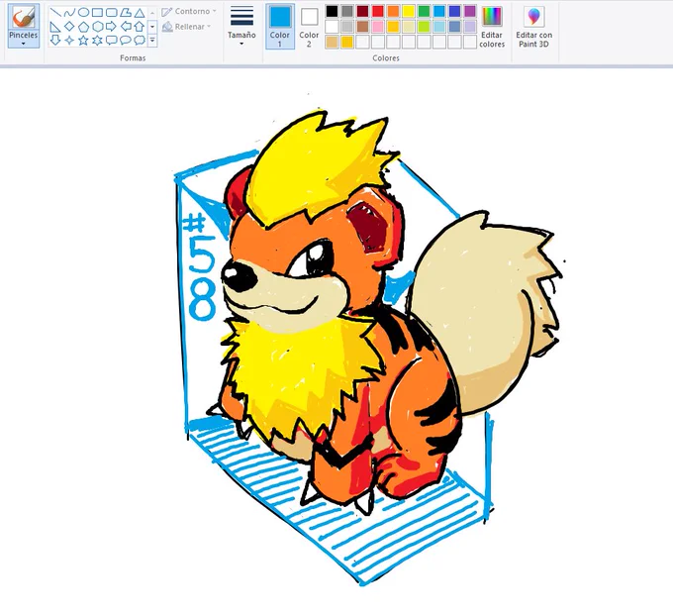This screenshot has height=616, width=673.
Task: Pick the light yellow cream swatch
Action: (409, 27)
